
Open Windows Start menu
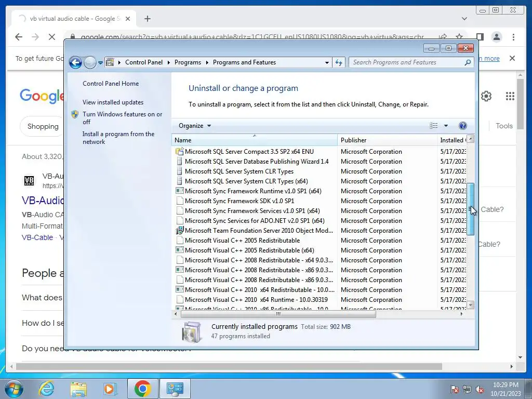[x=14, y=389]
